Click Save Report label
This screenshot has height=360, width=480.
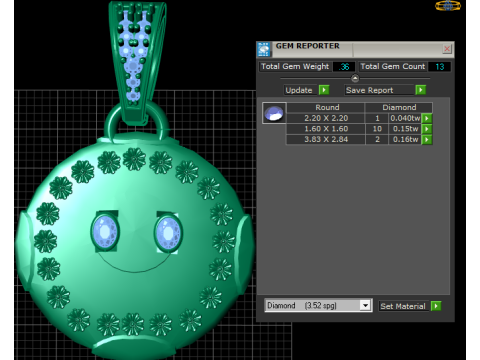369,90
